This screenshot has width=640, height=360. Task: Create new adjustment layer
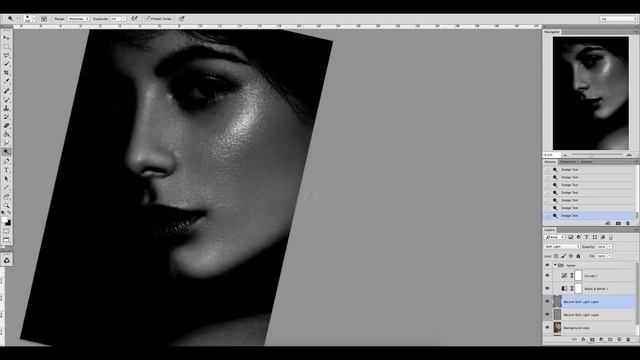[601, 340]
